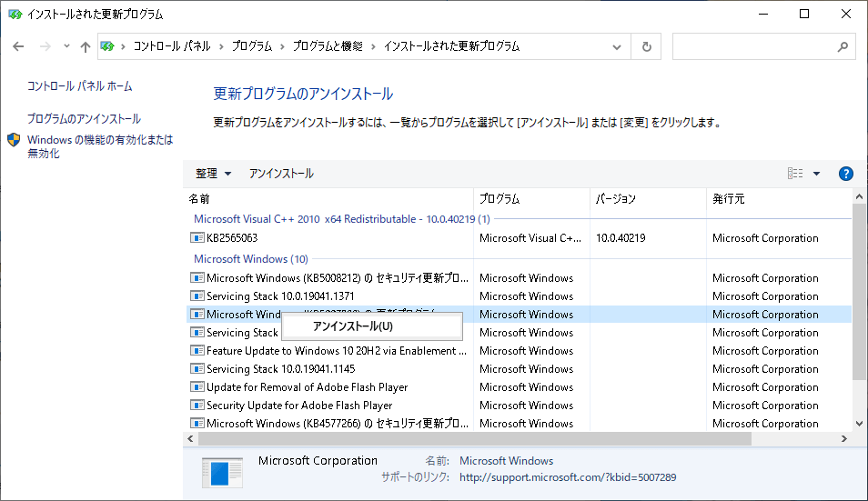The width and height of the screenshot is (868, 501).
Task: Click Security Update for Adobe Flash icon
Action: (x=197, y=406)
